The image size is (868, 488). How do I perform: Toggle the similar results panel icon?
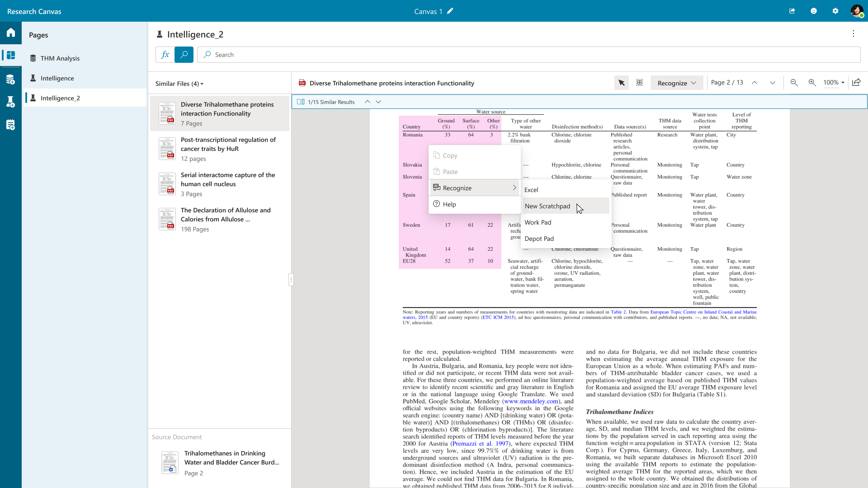click(301, 102)
